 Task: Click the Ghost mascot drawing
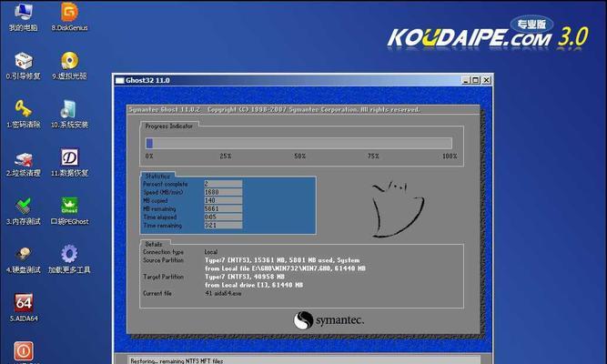coord(397,208)
